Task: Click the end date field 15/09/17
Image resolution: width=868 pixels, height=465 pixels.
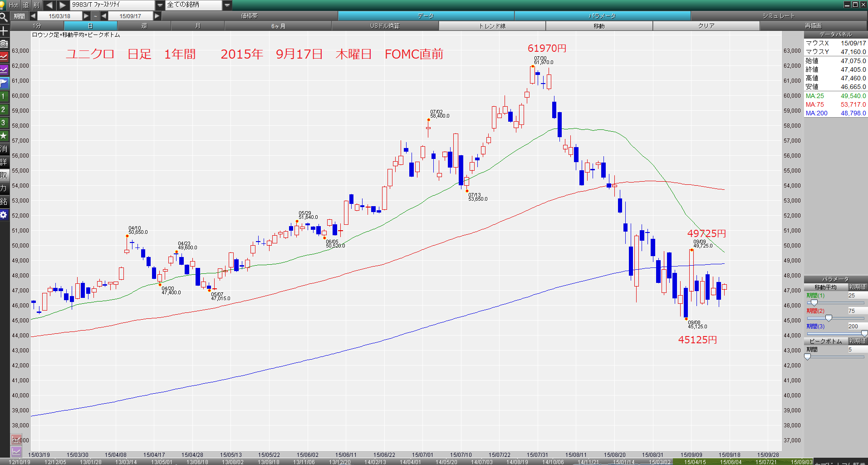Action: pyautogui.click(x=131, y=16)
